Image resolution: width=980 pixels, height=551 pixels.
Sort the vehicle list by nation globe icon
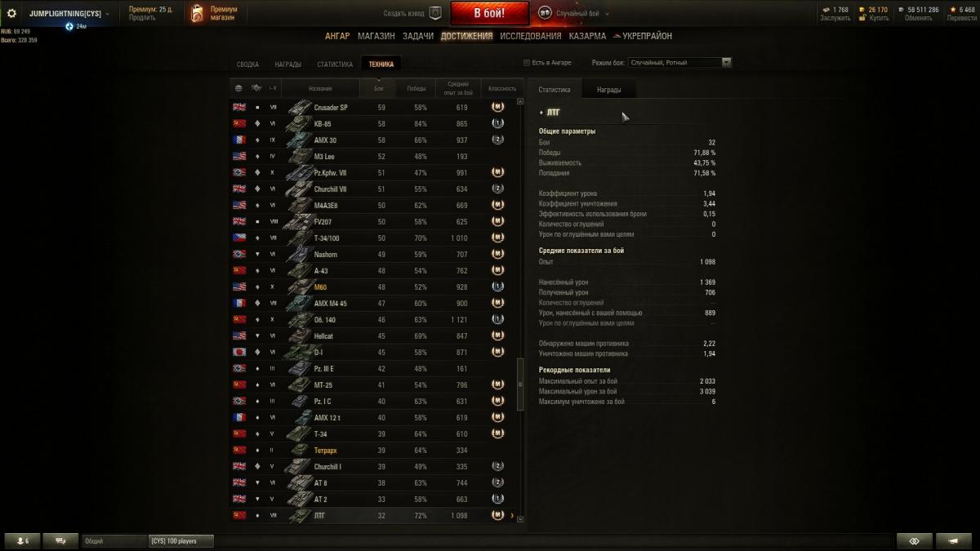[x=238, y=88]
